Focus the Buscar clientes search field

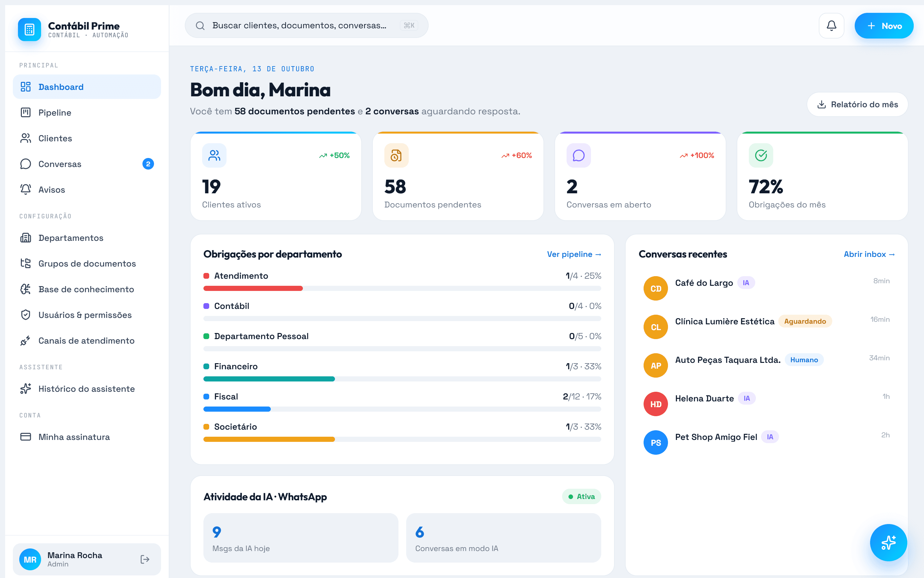(306, 26)
